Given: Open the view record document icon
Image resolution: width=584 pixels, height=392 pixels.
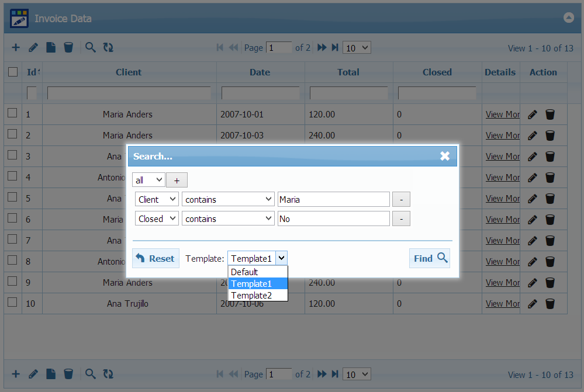Looking at the screenshot, I should tap(51, 47).
